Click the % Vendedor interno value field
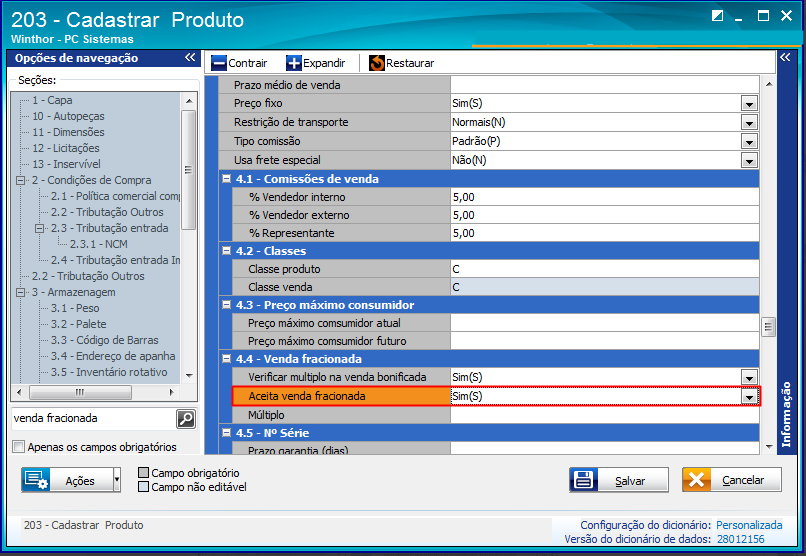Viewport: 806px width, 556px height. (605, 197)
